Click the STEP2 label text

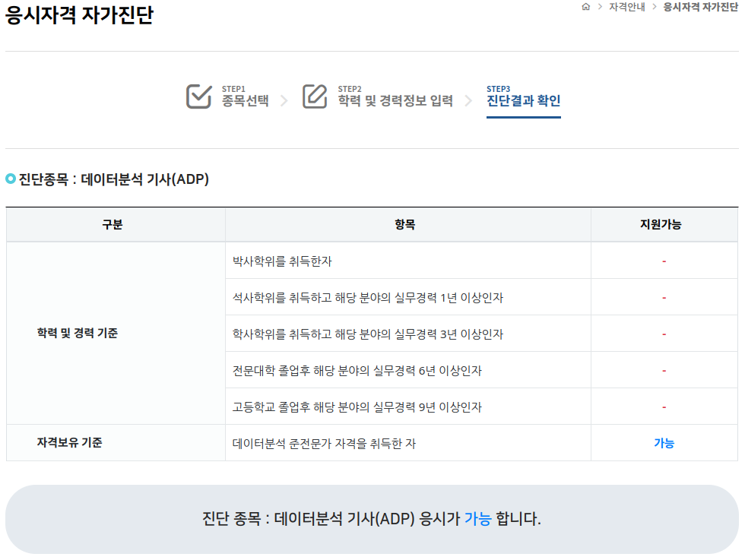(350, 89)
